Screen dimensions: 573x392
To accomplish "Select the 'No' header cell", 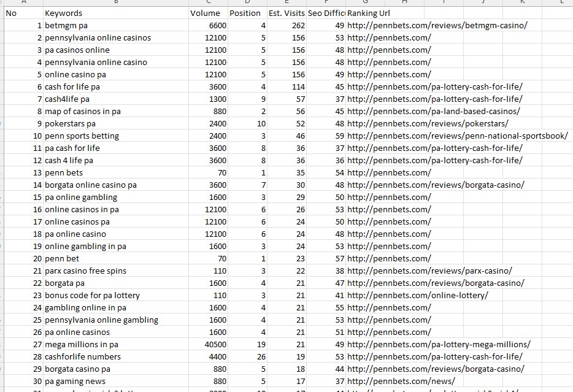I will tap(23, 13).
